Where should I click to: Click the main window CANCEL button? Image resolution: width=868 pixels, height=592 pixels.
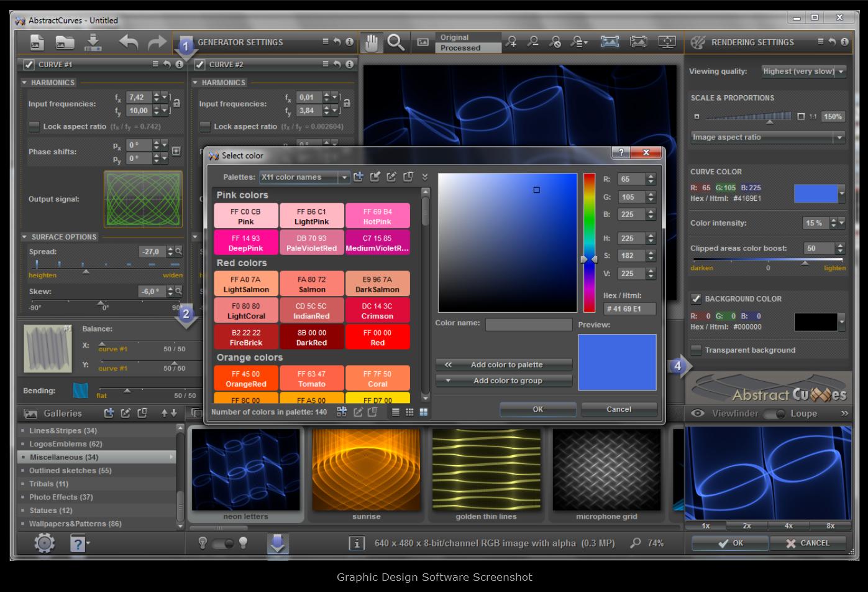[808, 543]
